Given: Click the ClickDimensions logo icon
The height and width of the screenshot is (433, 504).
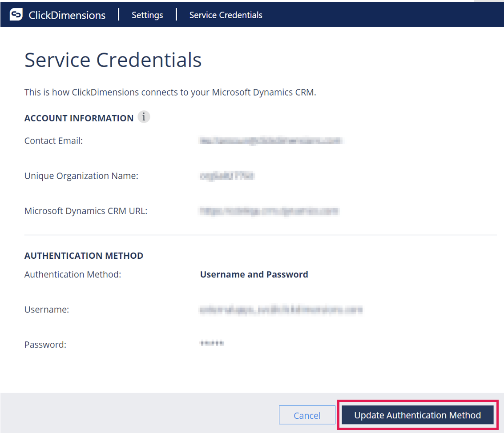Looking at the screenshot, I should pyautogui.click(x=16, y=15).
